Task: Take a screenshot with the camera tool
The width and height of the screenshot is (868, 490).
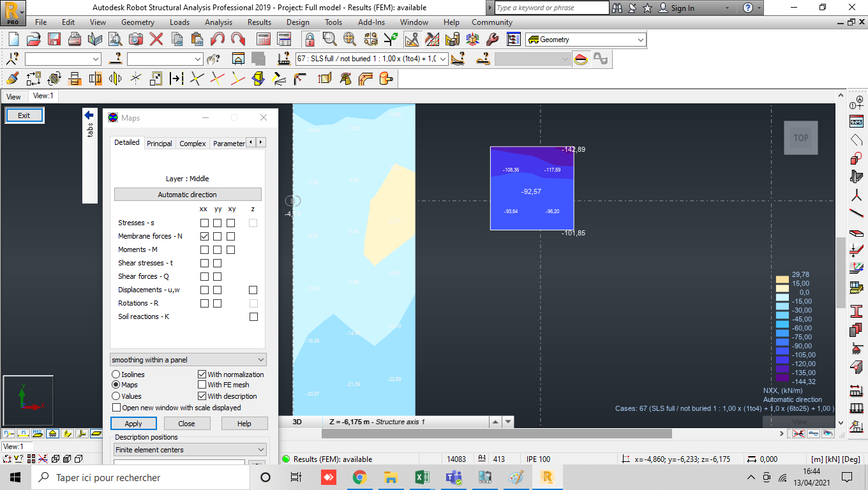Action: click(135, 39)
